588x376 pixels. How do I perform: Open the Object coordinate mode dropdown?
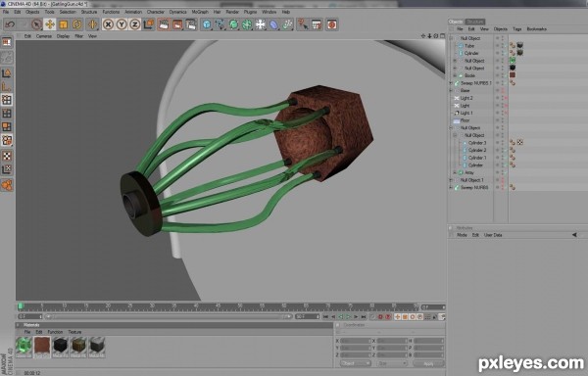tap(355, 363)
